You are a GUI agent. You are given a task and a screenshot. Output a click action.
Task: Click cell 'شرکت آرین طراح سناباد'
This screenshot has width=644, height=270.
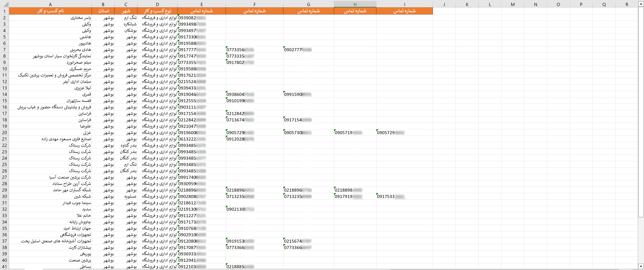(x=50, y=184)
